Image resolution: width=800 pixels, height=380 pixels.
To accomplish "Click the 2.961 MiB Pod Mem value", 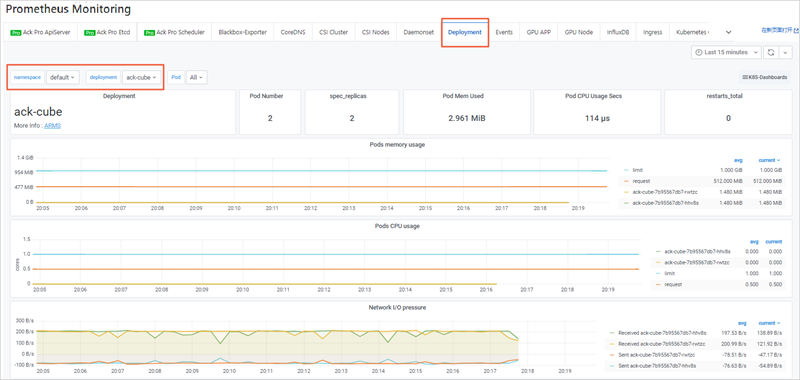I will click(x=466, y=118).
